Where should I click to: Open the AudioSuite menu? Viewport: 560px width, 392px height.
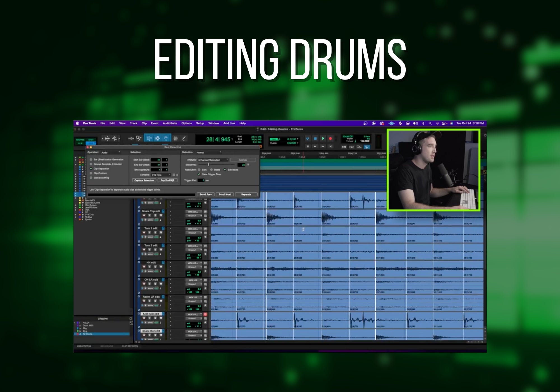point(170,123)
